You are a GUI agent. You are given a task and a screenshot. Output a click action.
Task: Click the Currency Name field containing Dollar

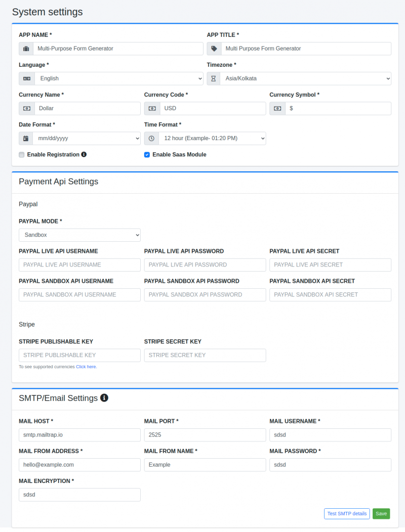tap(87, 109)
